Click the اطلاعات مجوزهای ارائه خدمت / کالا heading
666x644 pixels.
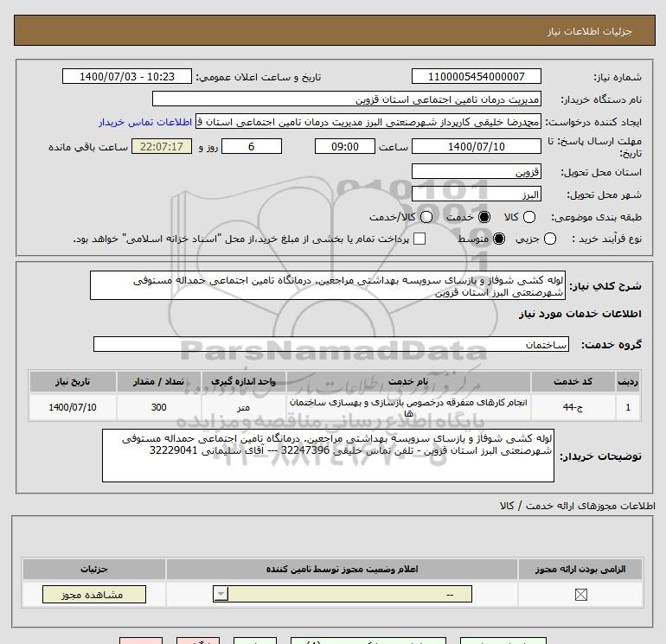click(578, 506)
